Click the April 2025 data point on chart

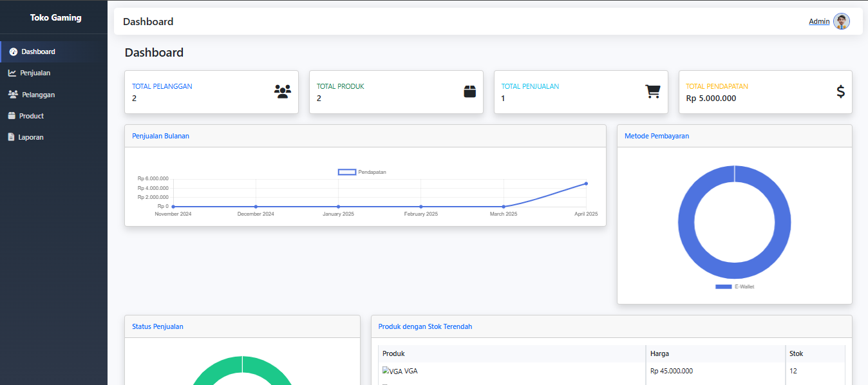pyautogui.click(x=586, y=183)
